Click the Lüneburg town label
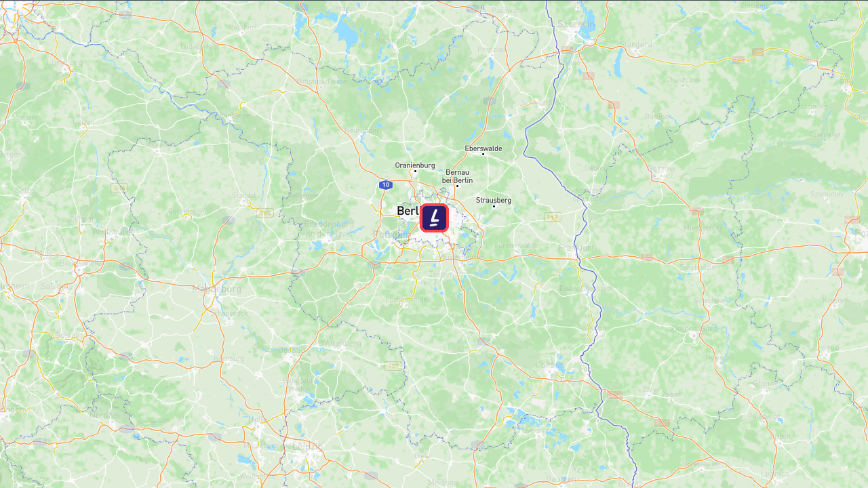Viewport: 868px width, 488px height. click(x=64, y=62)
